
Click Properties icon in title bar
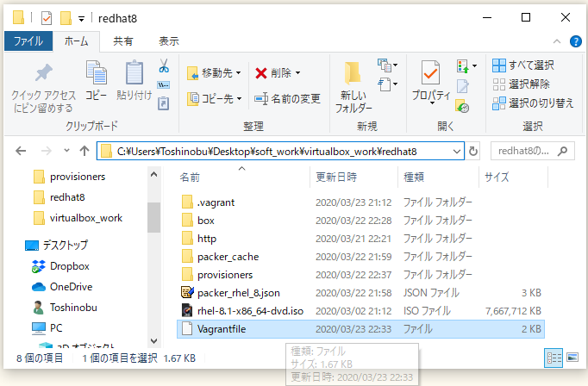47,18
